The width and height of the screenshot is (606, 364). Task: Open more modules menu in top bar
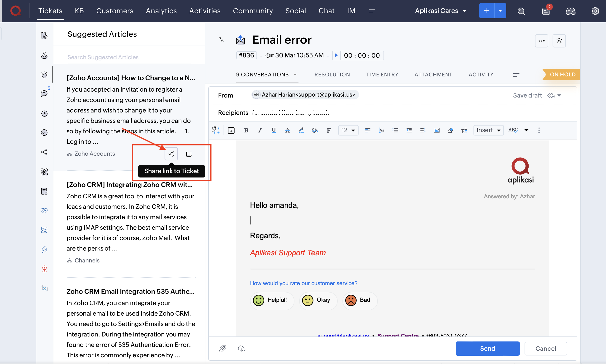pyautogui.click(x=372, y=11)
